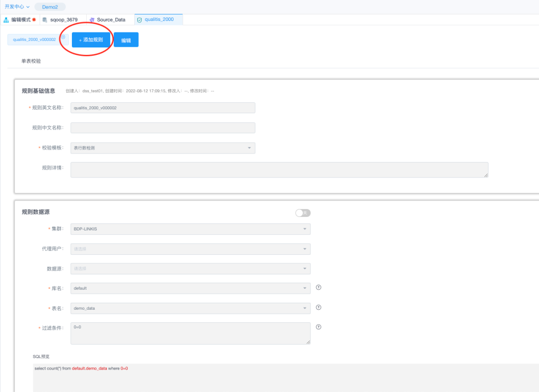This screenshot has height=392, width=539.
Task: Click the 编辑 button
Action: click(126, 40)
